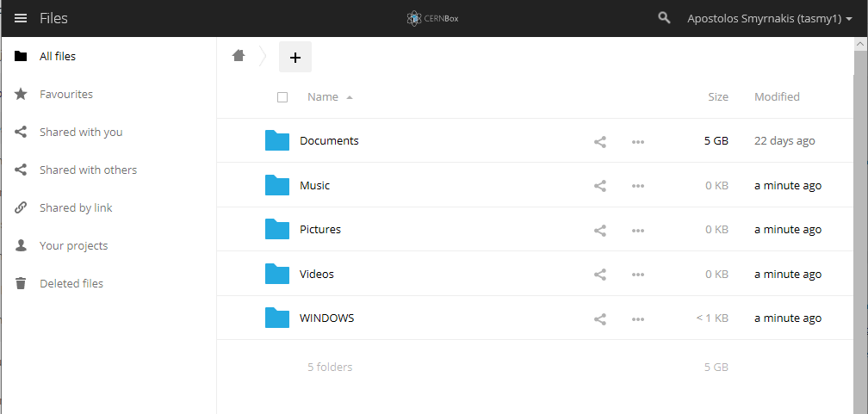Share the Documents folder
Viewport: 868px width, 414px height.
pos(600,142)
